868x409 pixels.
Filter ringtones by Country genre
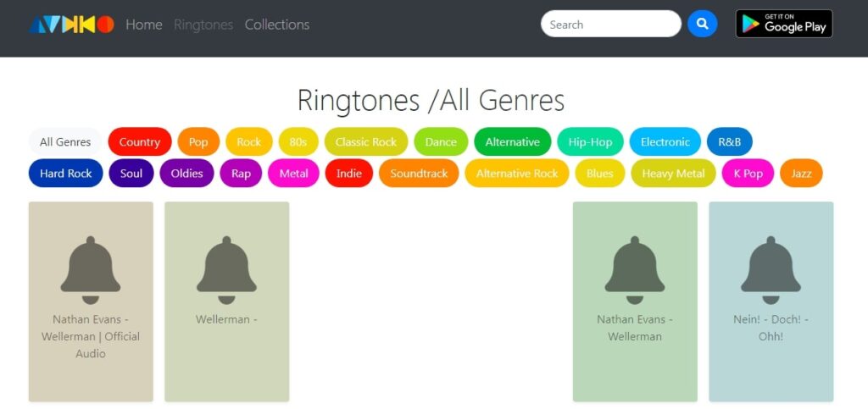click(x=140, y=142)
